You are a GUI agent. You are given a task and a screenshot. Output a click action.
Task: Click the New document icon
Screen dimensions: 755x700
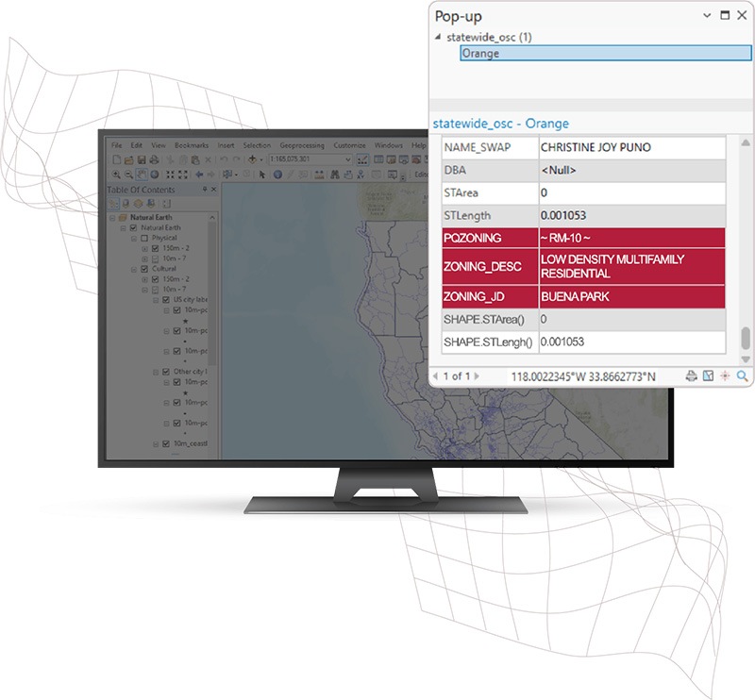116,159
